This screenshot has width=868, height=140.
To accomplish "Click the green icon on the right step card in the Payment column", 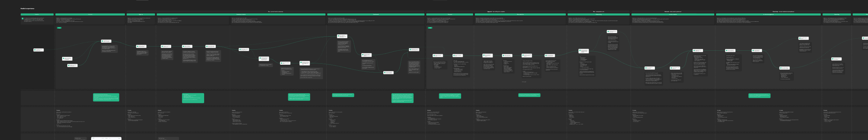I will point(454,55).
